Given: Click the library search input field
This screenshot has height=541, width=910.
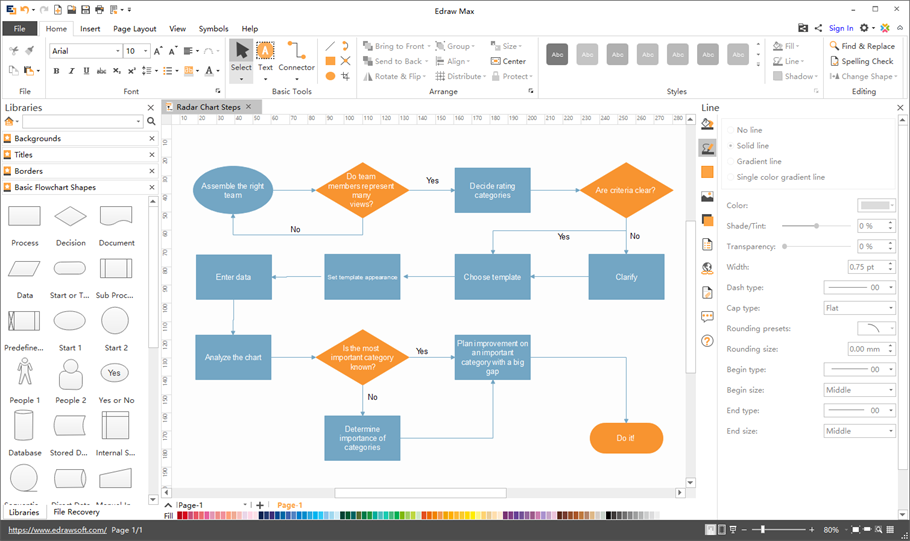Looking at the screenshot, I should pos(82,121).
